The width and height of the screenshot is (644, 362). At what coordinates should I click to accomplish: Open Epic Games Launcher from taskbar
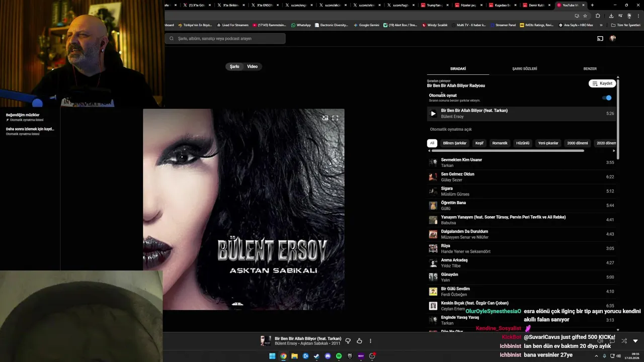point(350,356)
